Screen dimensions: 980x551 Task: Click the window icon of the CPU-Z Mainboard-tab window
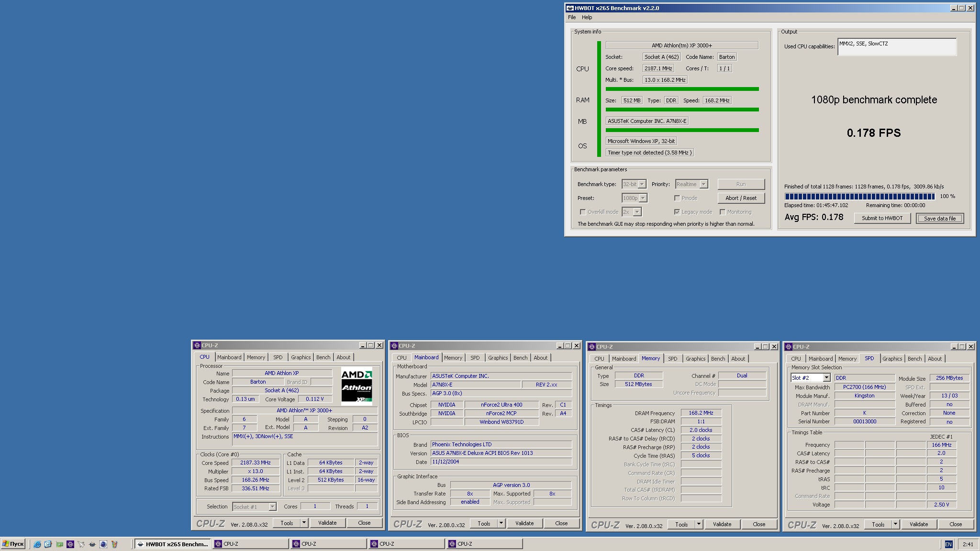(x=394, y=346)
